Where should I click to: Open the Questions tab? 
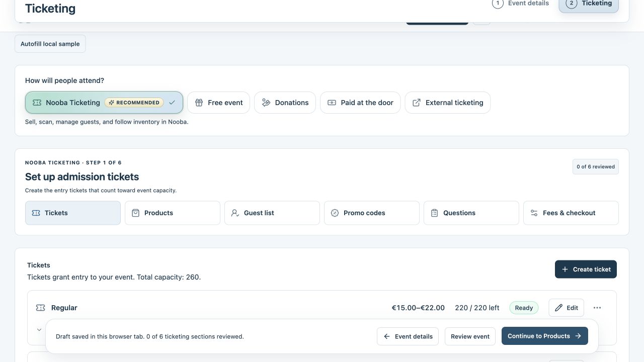point(471,213)
